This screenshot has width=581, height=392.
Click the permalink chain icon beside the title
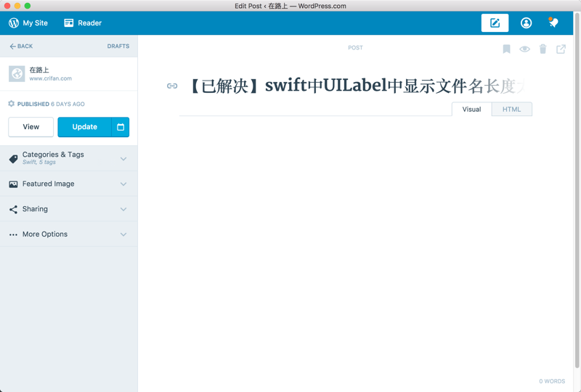172,86
